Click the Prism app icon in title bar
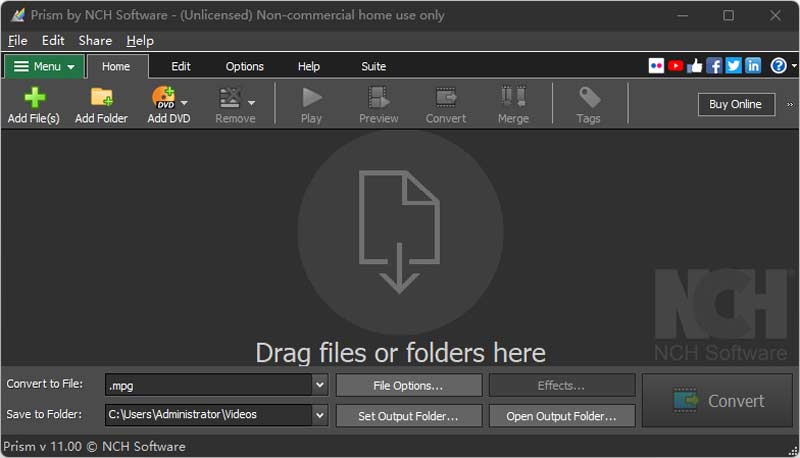 click(18, 15)
